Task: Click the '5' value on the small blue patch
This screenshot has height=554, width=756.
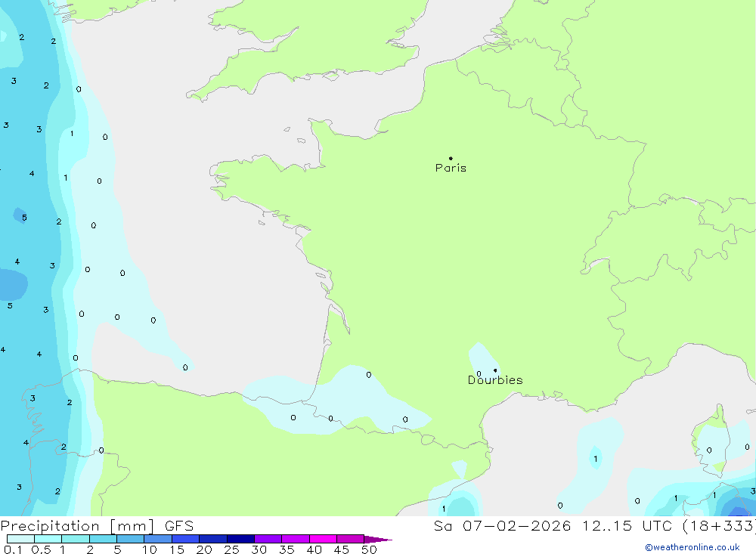Action: (x=24, y=218)
